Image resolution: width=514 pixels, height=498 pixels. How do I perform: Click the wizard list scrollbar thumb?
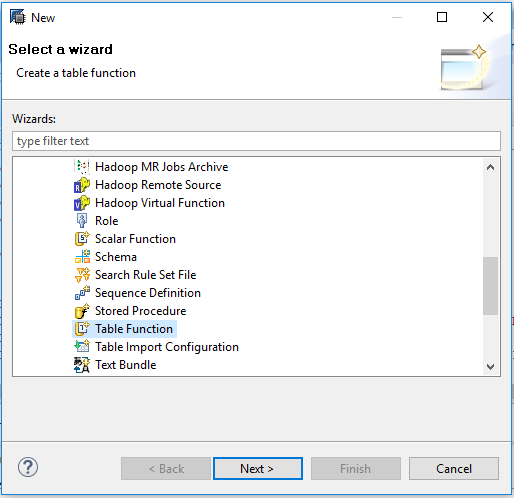coord(490,286)
